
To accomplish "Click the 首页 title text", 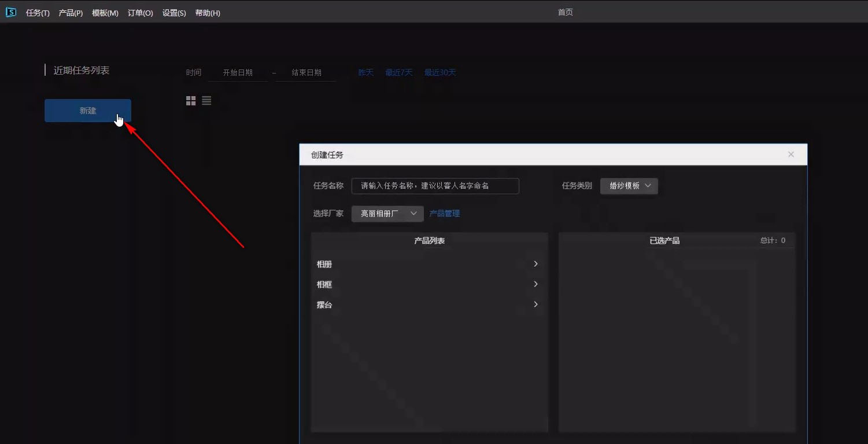I will click(x=566, y=12).
